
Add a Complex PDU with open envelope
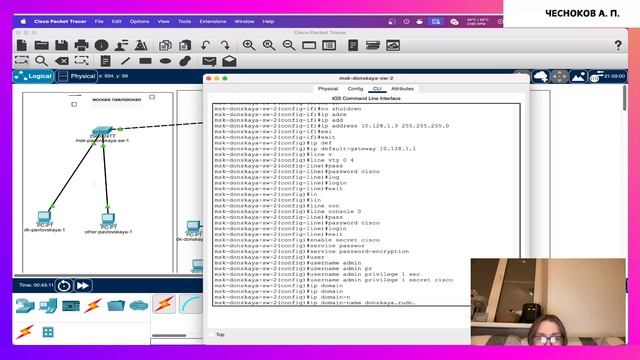coord(229,61)
